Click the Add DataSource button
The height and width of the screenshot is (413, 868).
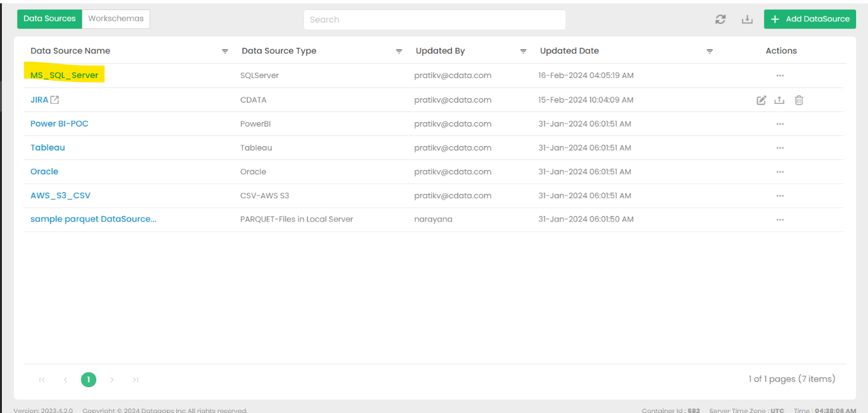click(x=809, y=19)
